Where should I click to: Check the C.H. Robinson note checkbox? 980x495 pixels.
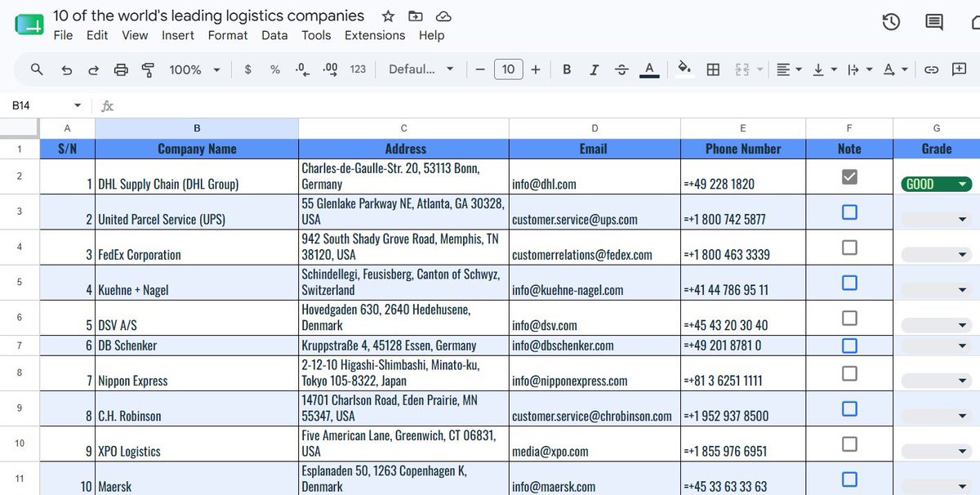[849, 408]
